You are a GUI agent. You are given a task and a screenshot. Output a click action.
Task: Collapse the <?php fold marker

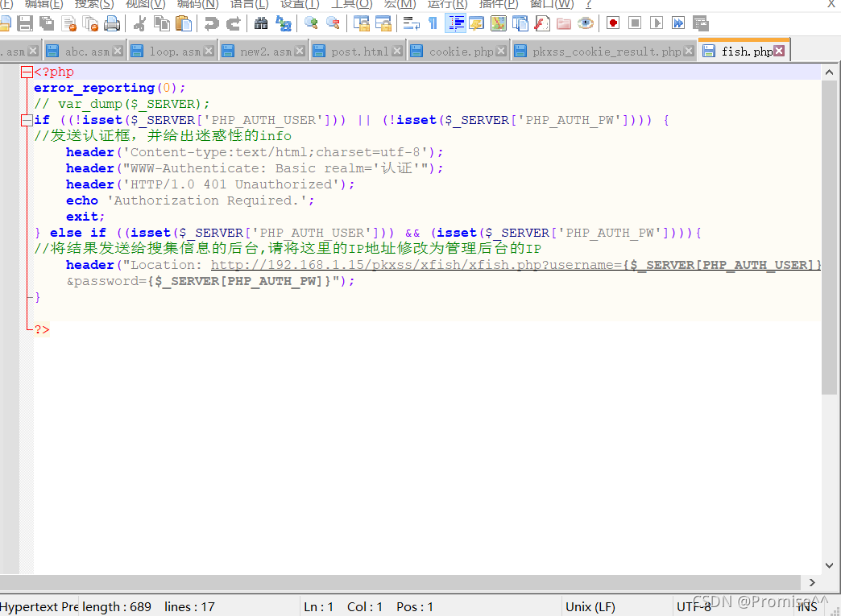coord(27,72)
